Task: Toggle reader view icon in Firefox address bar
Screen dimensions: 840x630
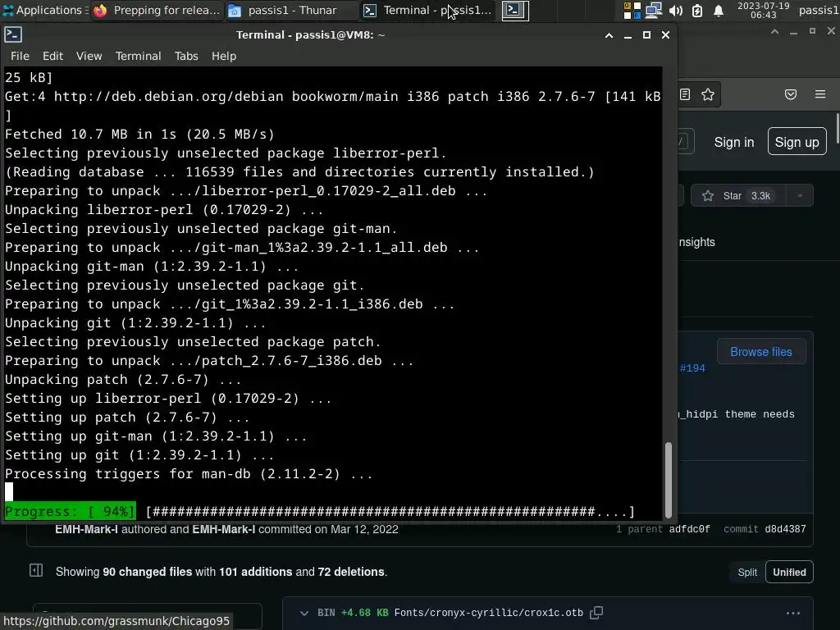Action: coord(685,94)
